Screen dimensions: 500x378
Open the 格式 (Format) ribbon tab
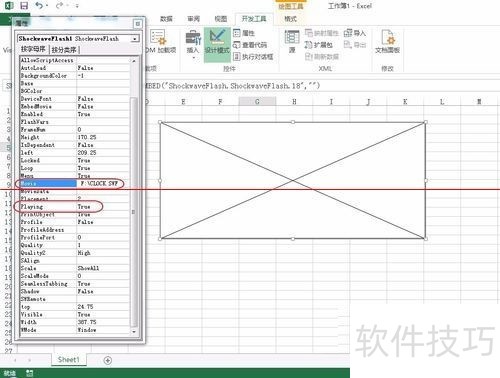(290, 19)
